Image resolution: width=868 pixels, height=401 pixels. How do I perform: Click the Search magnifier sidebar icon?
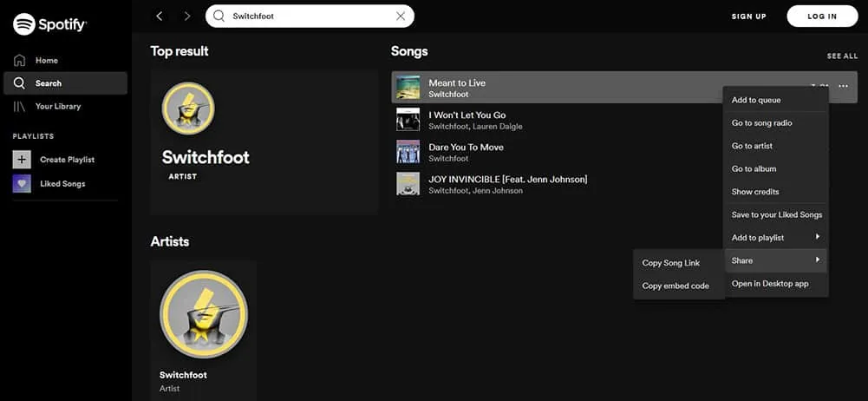[19, 83]
